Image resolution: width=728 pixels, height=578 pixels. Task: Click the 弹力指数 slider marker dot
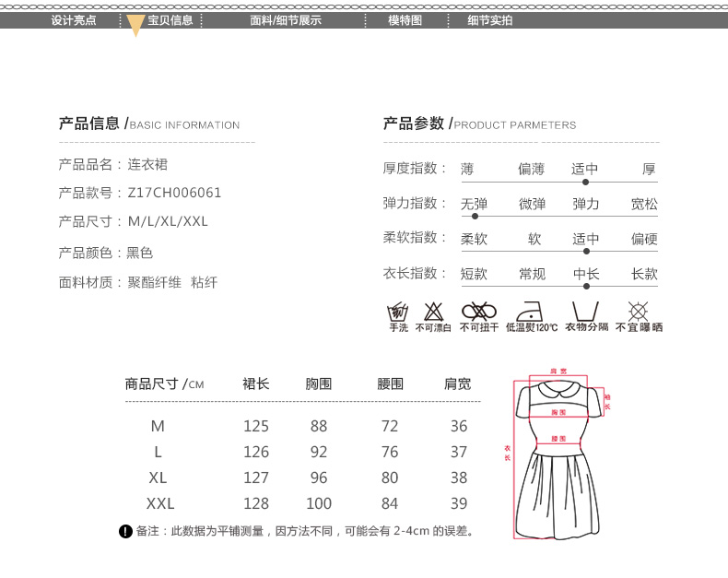click(x=475, y=217)
